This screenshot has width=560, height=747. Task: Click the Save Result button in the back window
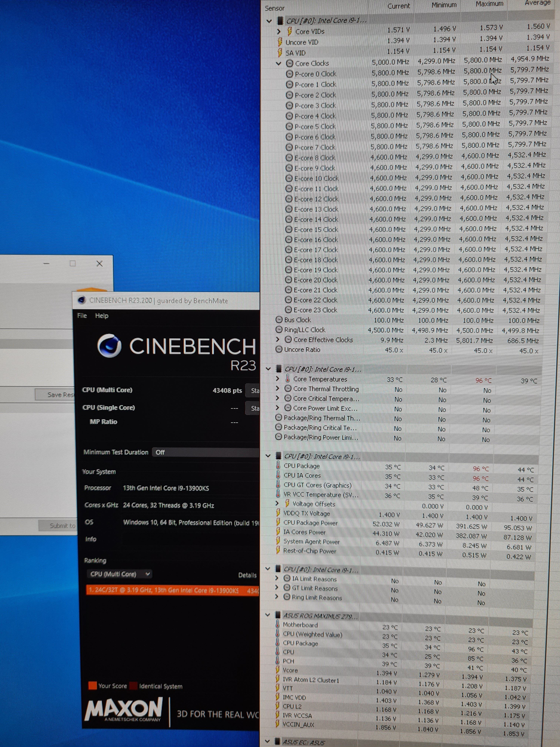pos(55,394)
